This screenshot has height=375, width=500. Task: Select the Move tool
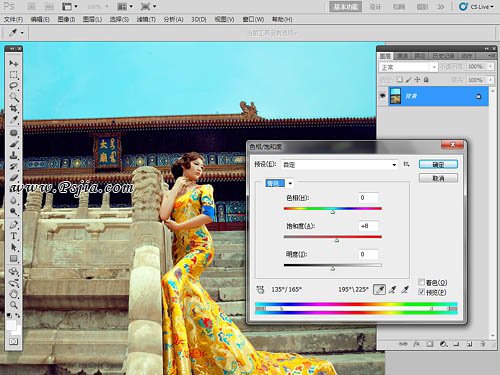(x=14, y=63)
